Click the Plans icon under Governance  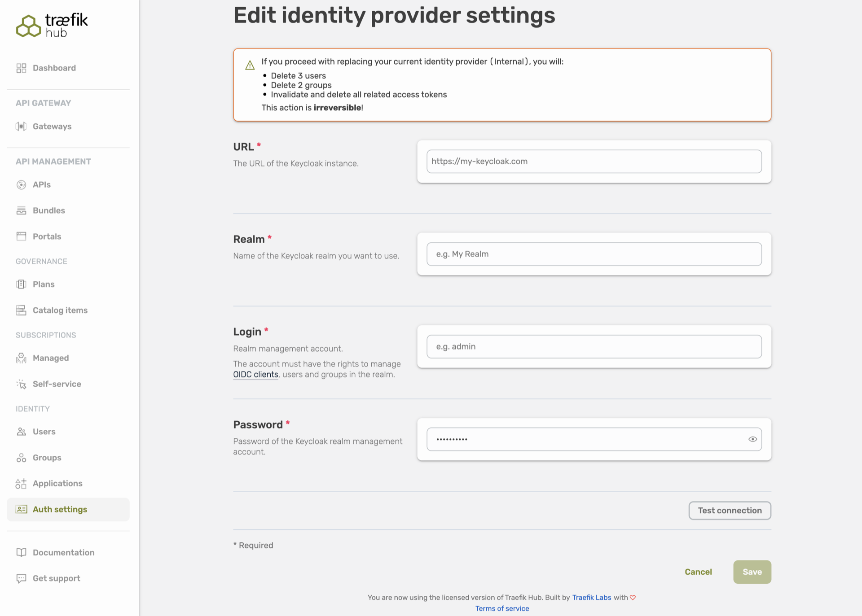coord(21,284)
